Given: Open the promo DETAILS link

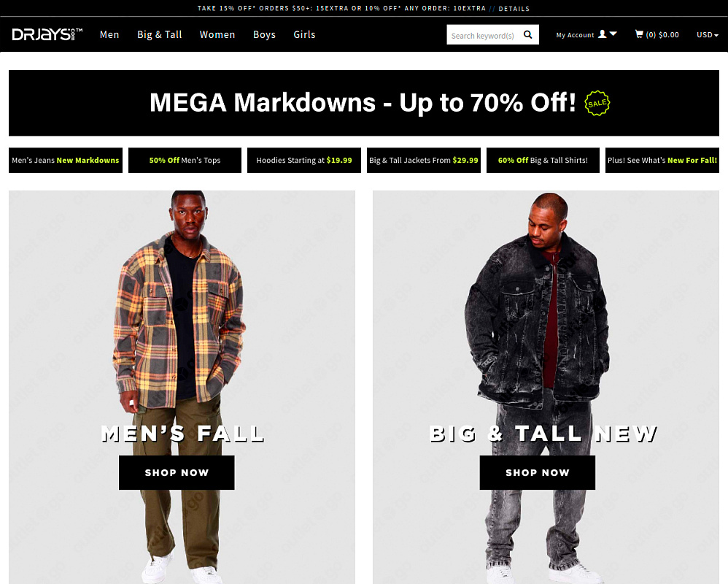Looking at the screenshot, I should [x=514, y=8].
